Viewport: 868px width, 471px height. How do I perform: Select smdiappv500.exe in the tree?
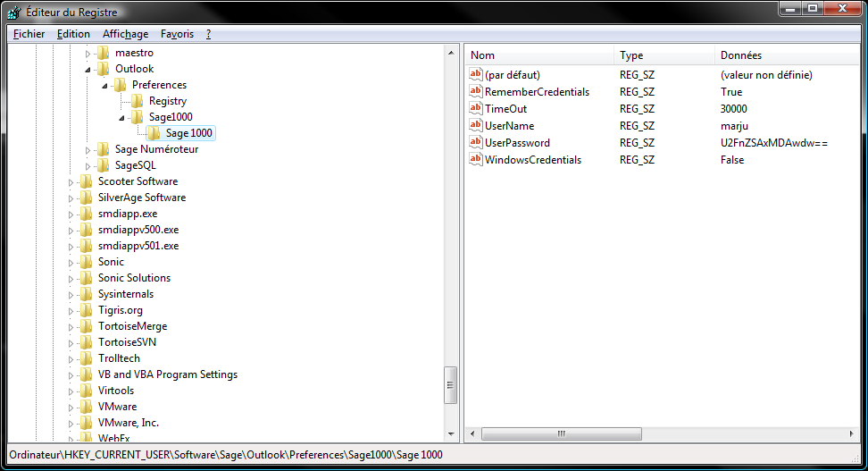pyautogui.click(x=138, y=230)
